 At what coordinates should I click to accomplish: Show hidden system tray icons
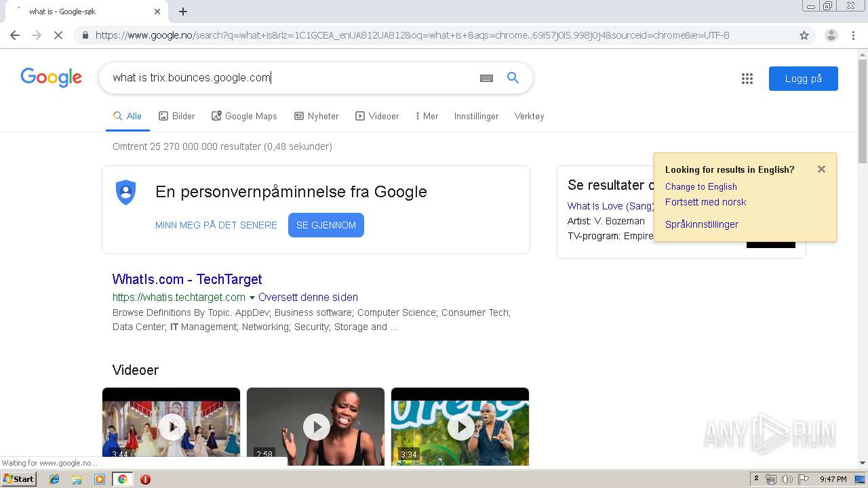pyautogui.click(x=757, y=479)
